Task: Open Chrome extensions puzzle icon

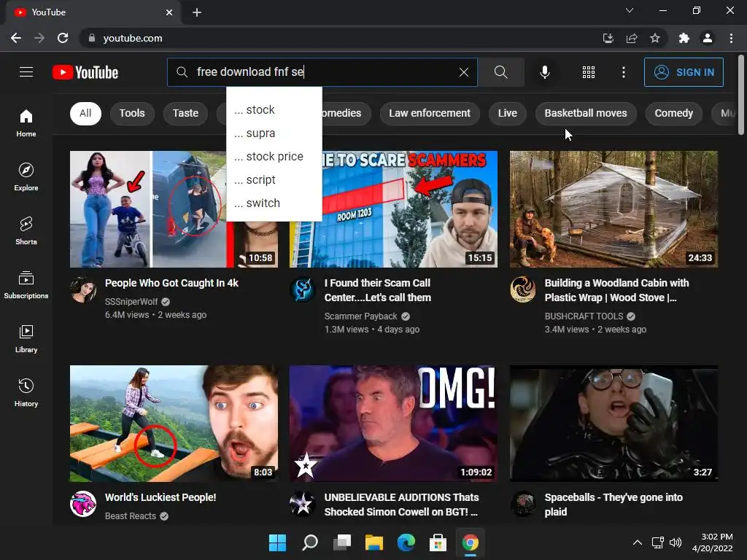Action: (x=684, y=38)
